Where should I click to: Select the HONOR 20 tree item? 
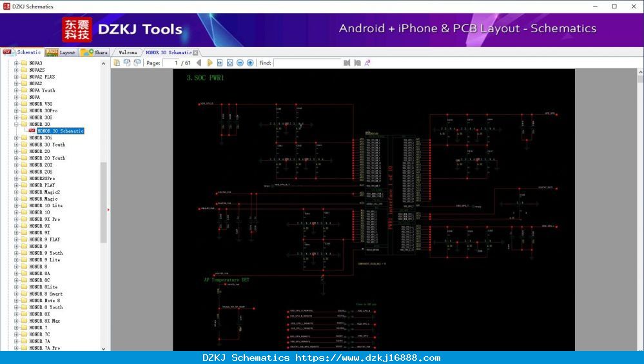tap(39, 152)
